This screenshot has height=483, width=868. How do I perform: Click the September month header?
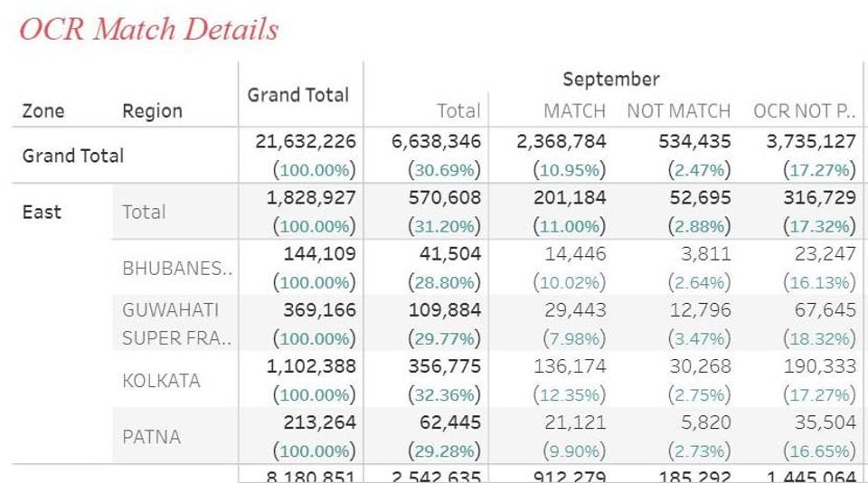(610, 79)
